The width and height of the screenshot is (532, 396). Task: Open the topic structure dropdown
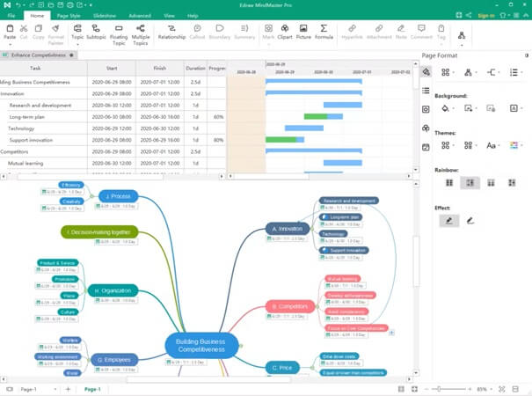[470, 72]
